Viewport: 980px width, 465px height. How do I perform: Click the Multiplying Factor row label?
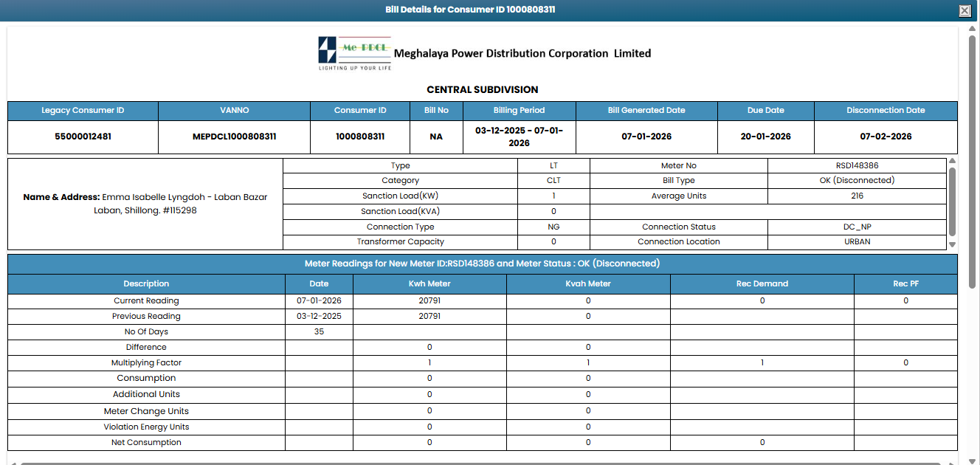click(146, 363)
